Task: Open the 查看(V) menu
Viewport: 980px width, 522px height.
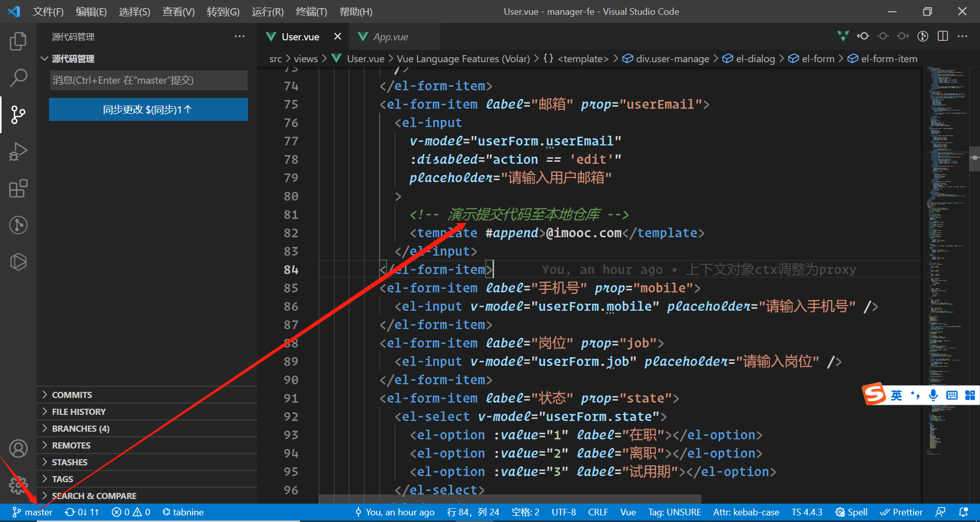Action: (179, 12)
